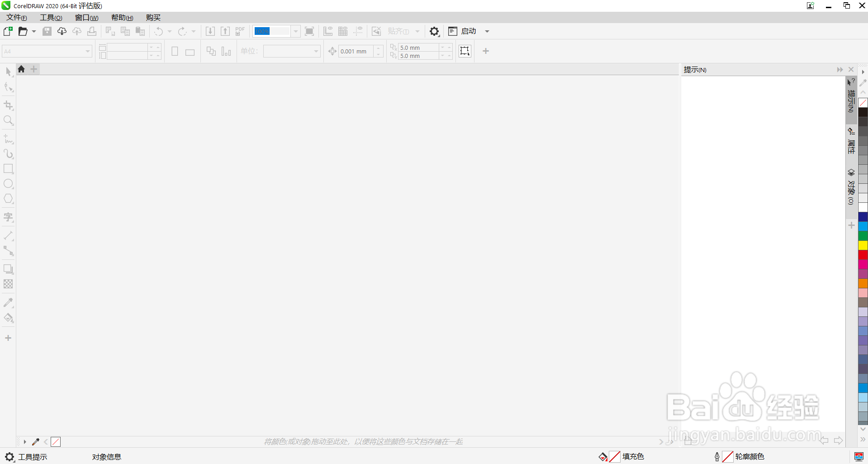Select the Ellipse tool
Viewport: 868px width, 464px height.
click(x=8, y=184)
